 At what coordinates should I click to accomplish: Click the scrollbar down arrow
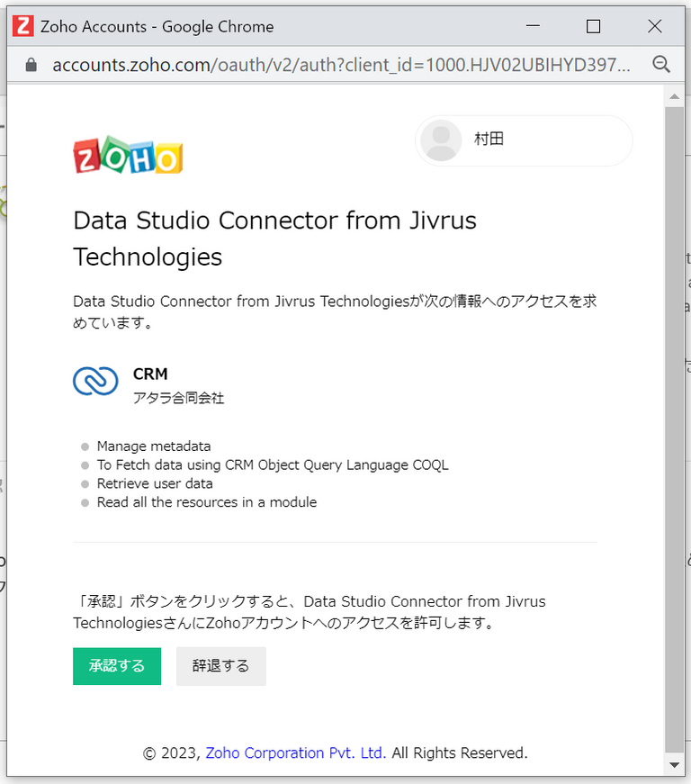pyautogui.click(x=674, y=765)
